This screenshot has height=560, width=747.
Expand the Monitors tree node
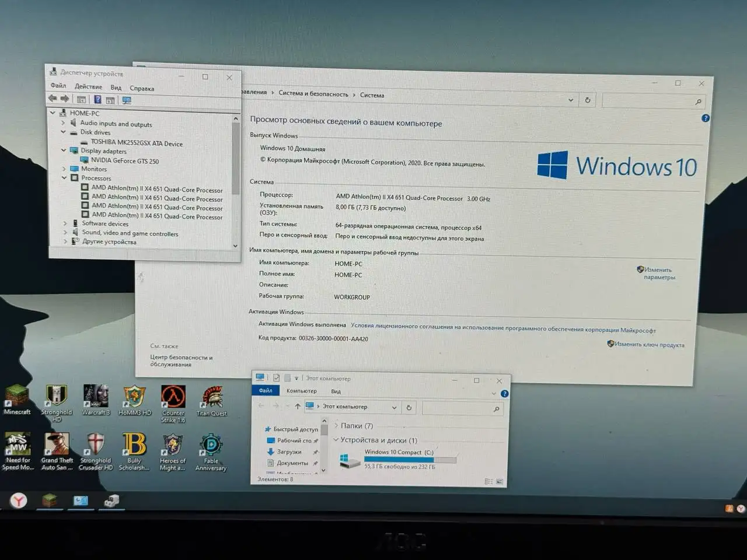pyautogui.click(x=64, y=169)
